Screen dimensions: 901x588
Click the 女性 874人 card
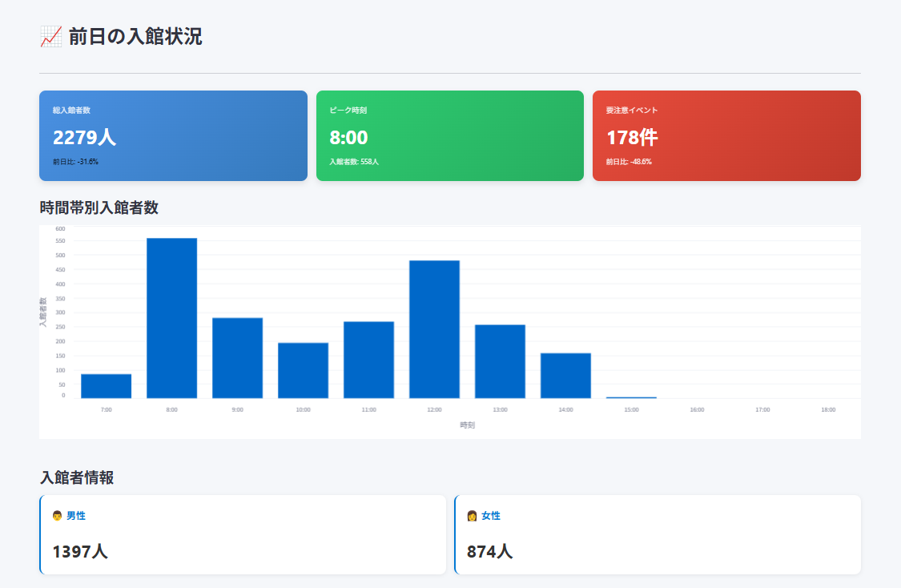[x=658, y=534]
